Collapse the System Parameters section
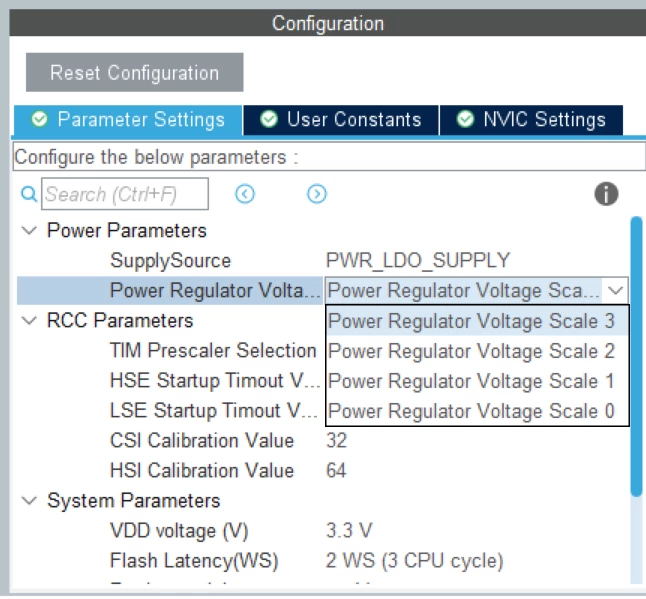This screenshot has height=599, width=646. (x=29, y=501)
